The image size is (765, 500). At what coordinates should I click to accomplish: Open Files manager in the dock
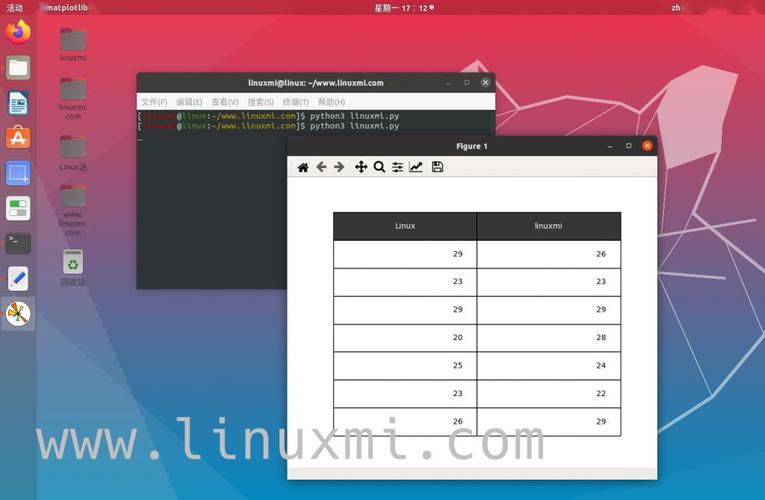tap(18, 67)
